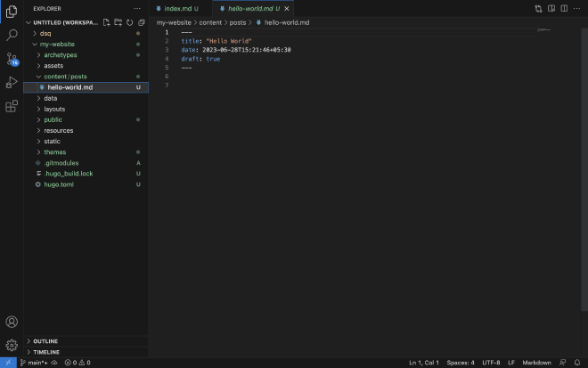This screenshot has height=368, width=588.
Task: Open notifications bell in status bar
Action: [x=577, y=363]
